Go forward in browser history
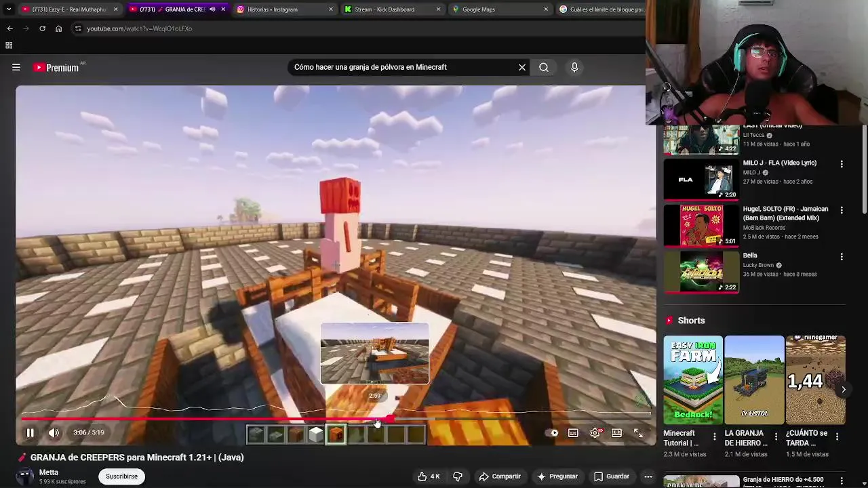This screenshot has height=488, width=868. click(26, 28)
